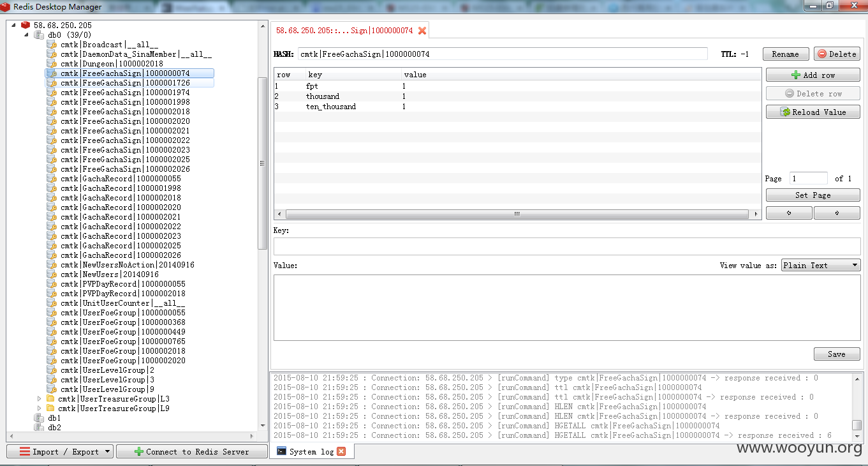This screenshot has width=868, height=466.
Task: Click the folder icon of cmtk|UserTreasureGroup|L3
Action: point(50,398)
